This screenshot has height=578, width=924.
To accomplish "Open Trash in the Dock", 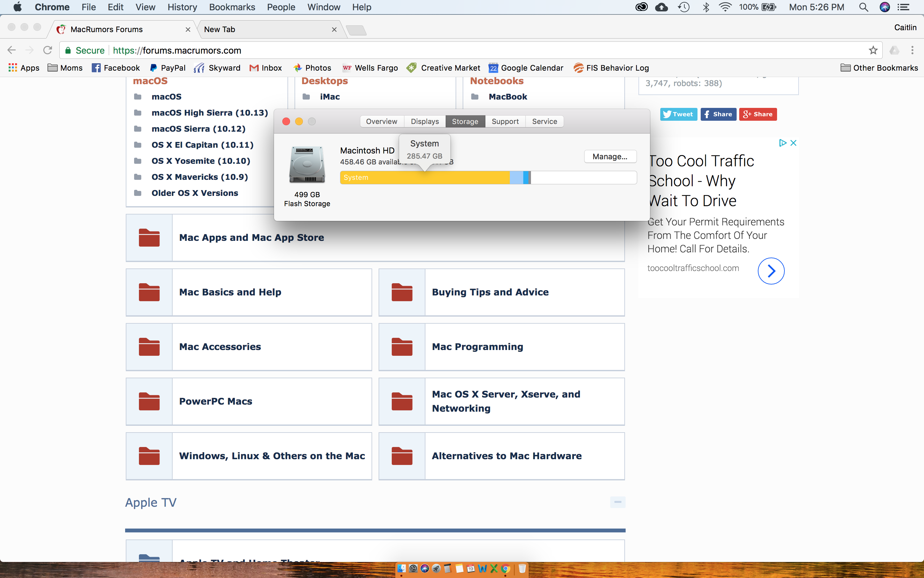I will tap(522, 568).
